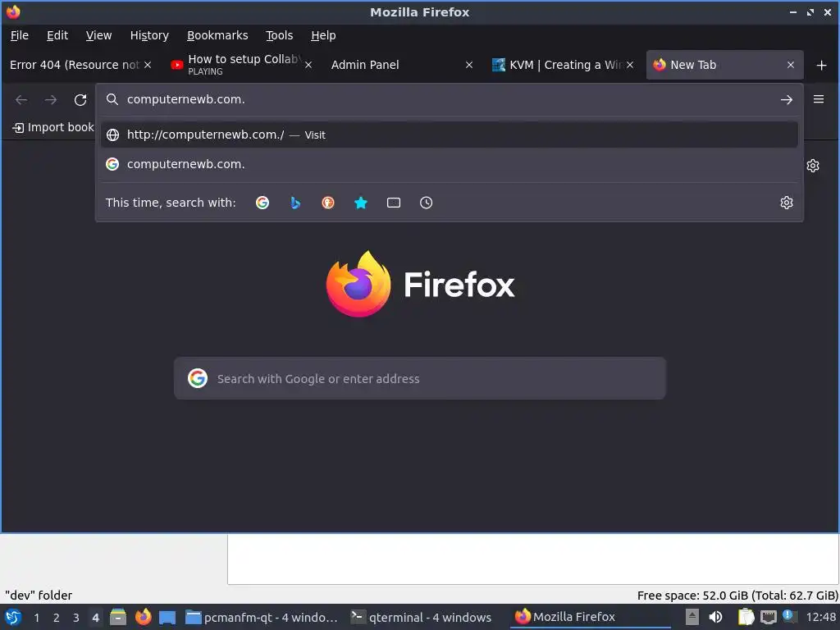Open qterminal taskbar group
The height and width of the screenshot is (630, 840).
point(422,617)
